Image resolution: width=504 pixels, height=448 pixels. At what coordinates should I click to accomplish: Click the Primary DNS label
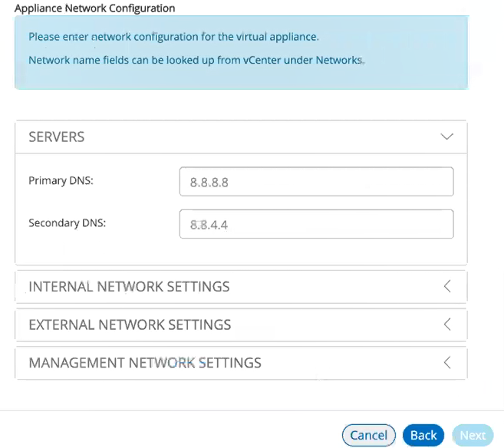click(61, 180)
